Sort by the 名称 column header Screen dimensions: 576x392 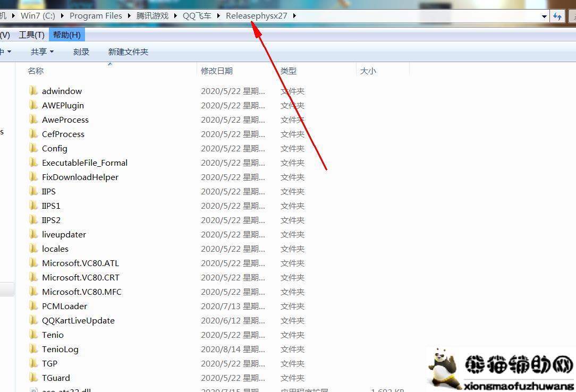point(36,71)
